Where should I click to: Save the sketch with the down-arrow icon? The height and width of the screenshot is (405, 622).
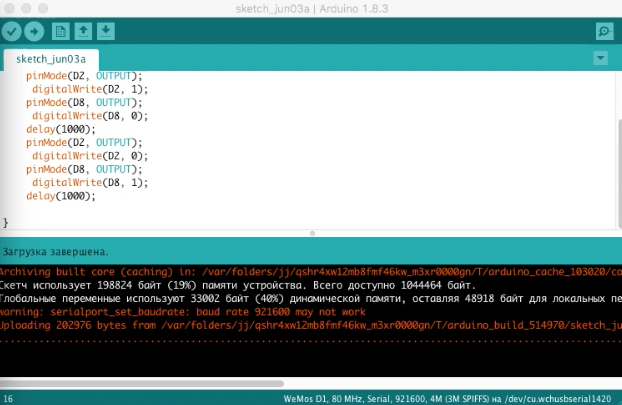(106, 31)
